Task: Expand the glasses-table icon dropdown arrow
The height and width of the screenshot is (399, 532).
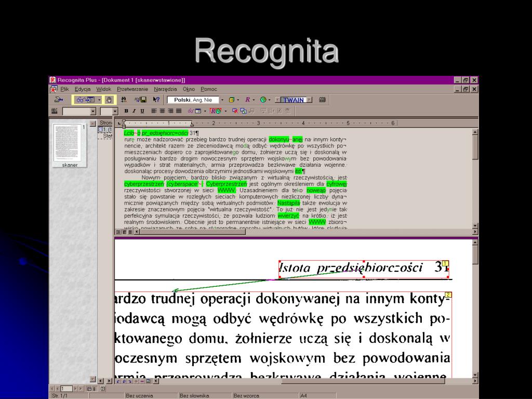Action: 205,111
